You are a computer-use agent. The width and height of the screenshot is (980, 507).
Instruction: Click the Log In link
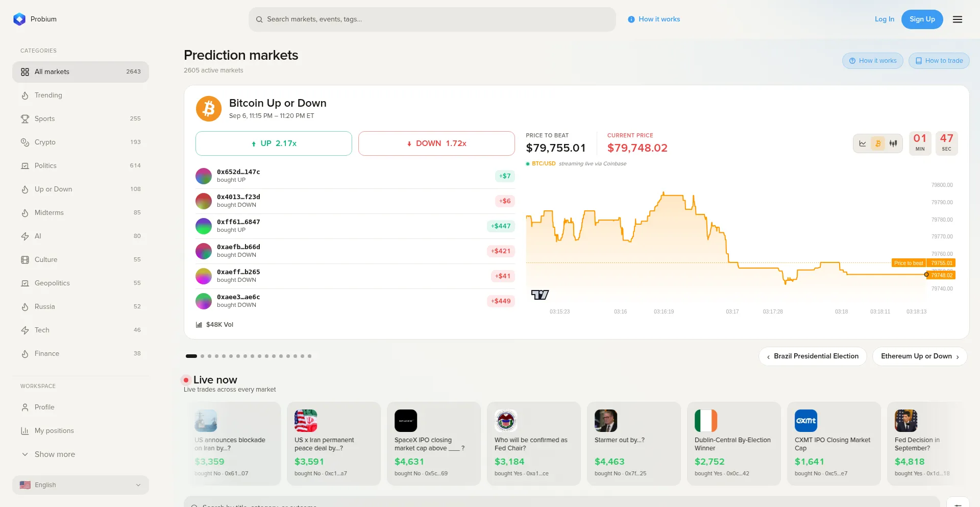tap(885, 19)
